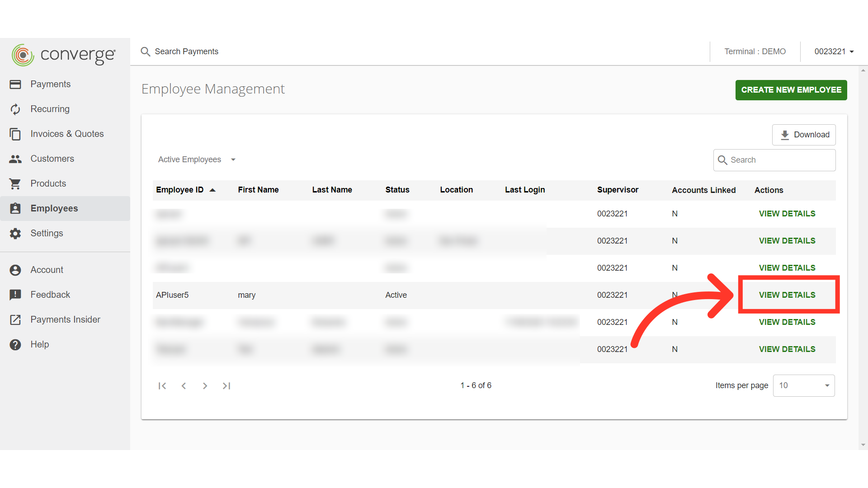Go to the last page arrow
Image resolution: width=868 pixels, height=488 pixels.
[x=226, y=386]
